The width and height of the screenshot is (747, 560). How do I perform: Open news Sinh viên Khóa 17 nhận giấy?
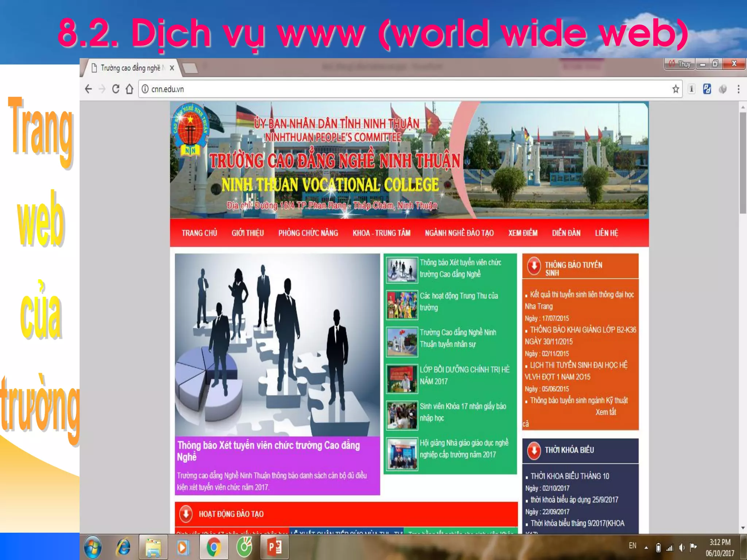point(463,412)
